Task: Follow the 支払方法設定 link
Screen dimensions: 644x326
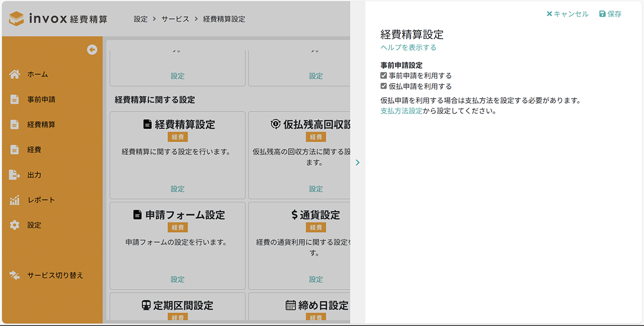Action: point(401,112)
